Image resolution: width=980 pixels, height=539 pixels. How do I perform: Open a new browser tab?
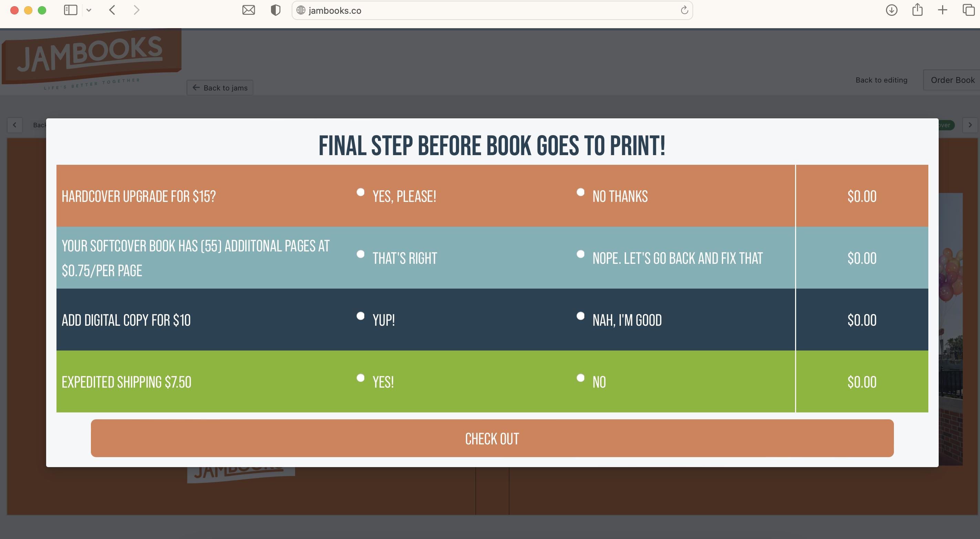pyautogui.click(x=942, y=10)
